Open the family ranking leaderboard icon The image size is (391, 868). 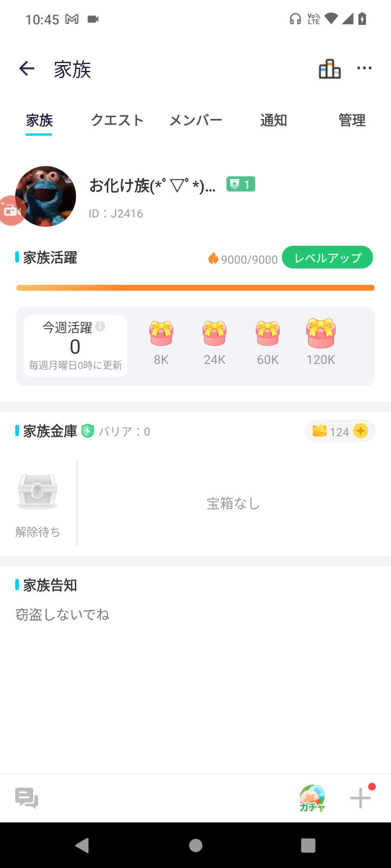330,69
